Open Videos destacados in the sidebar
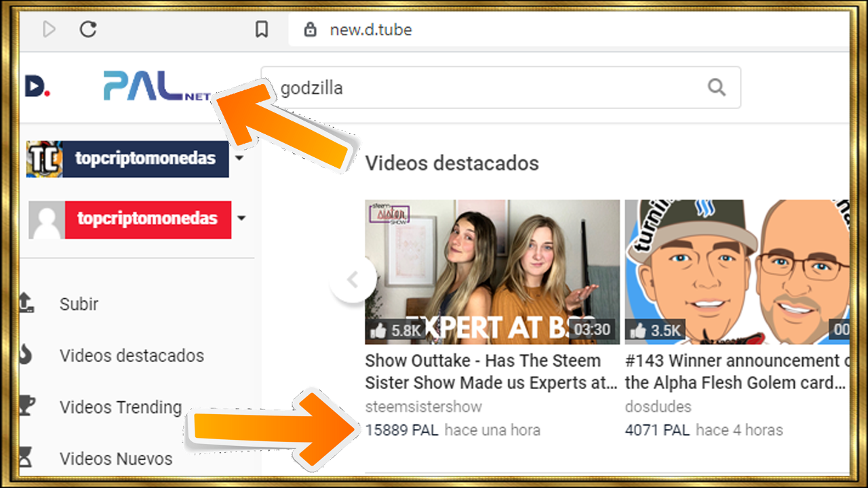The height and width of the screenshot is (488, 868). 132,355
